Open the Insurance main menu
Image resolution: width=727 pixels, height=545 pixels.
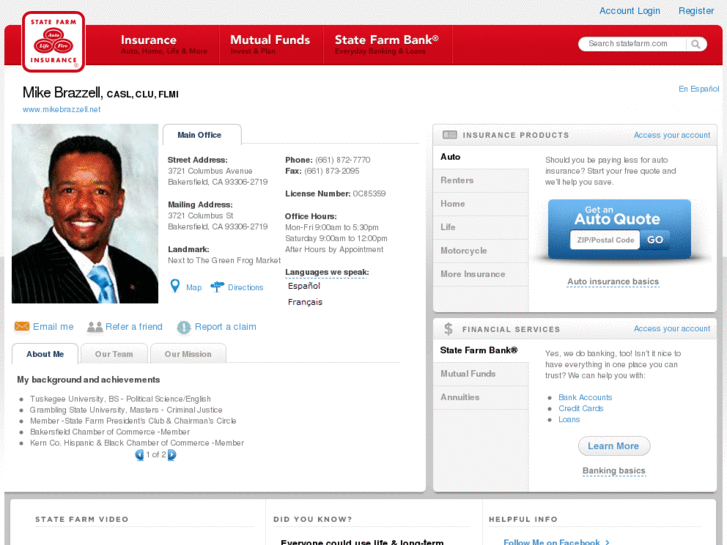click(164, 45)
